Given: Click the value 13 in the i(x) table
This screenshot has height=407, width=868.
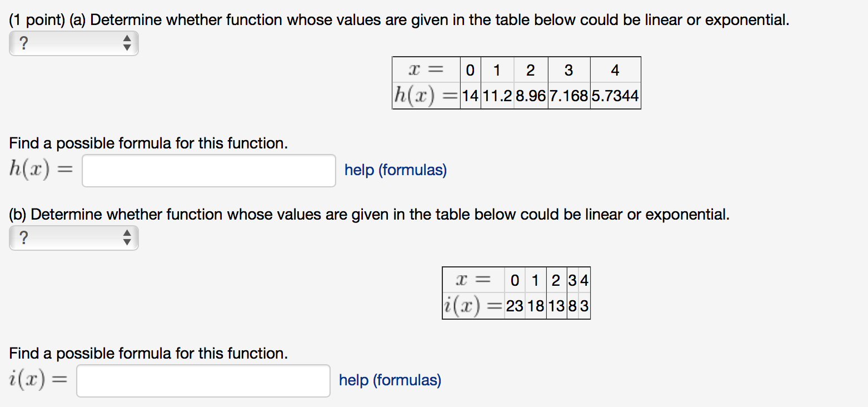Looking at the screenshot, I should pos(556,306).
